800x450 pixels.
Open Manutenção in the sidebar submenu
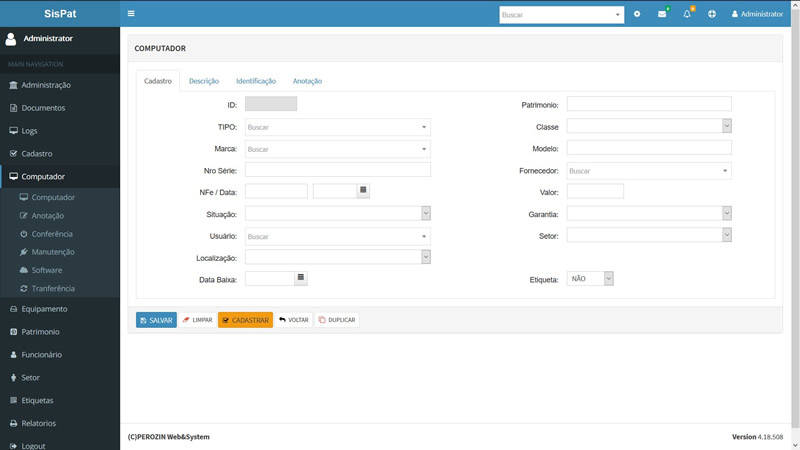[52, 252]
